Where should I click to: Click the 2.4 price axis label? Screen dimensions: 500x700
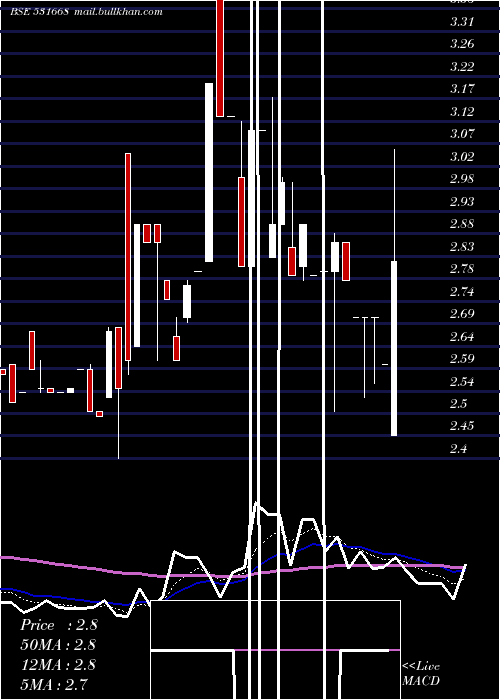click(x=458, y=448)
